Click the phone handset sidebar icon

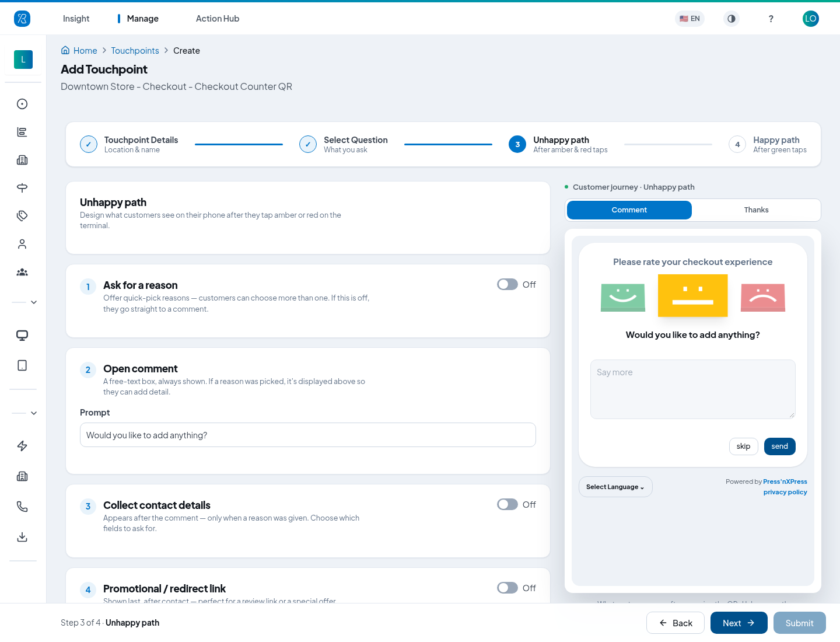22,507
